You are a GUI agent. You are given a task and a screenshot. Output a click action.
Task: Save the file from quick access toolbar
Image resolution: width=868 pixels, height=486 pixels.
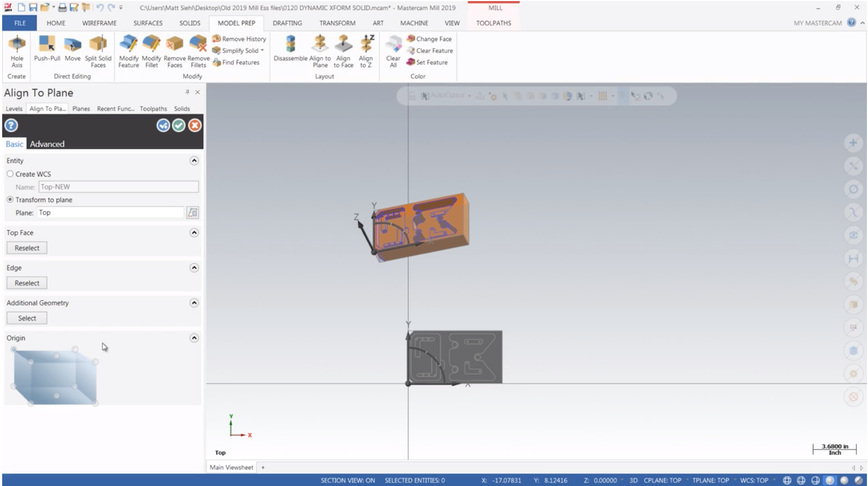coord(33,8)
